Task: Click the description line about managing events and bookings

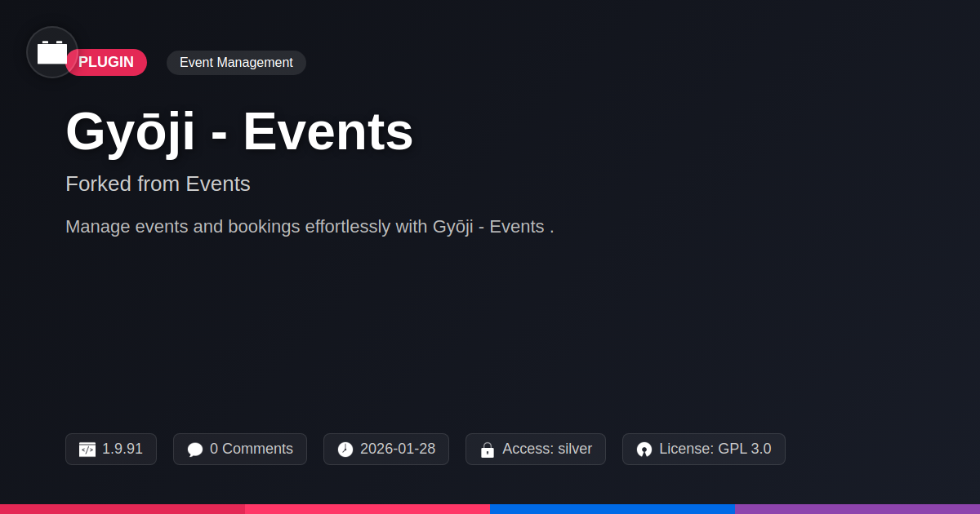Action: click(x=310, y=227)
